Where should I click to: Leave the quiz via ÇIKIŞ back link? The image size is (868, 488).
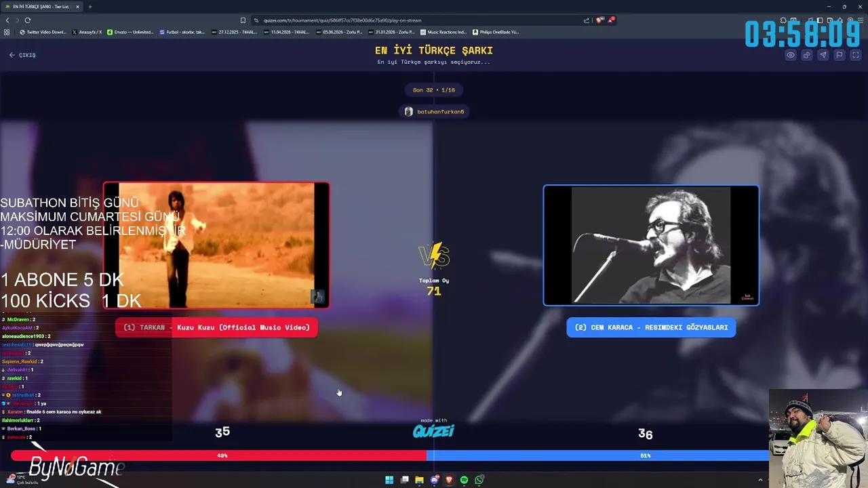coord(22,55)
